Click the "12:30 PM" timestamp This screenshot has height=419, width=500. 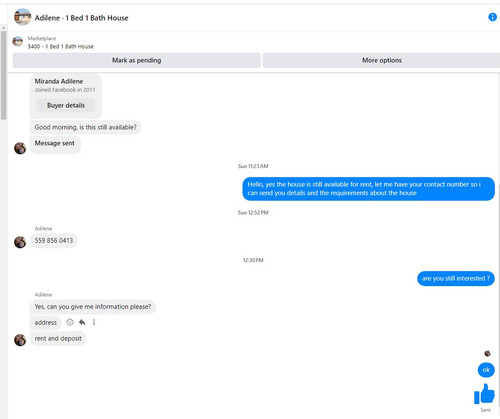pos(253,260)
